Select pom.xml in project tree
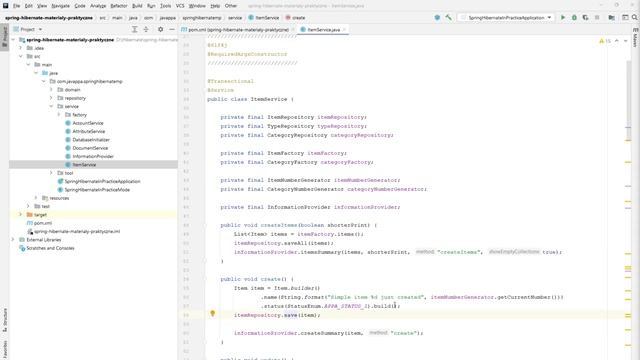This screenshot has height=360, width=640. pos(42,223)
